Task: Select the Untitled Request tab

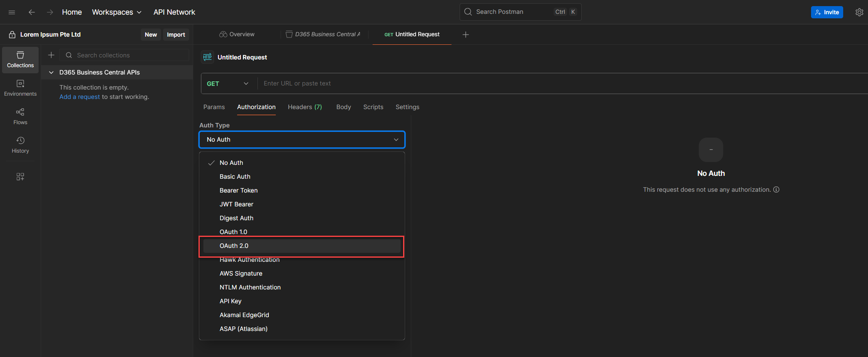Action: [412, 35]
